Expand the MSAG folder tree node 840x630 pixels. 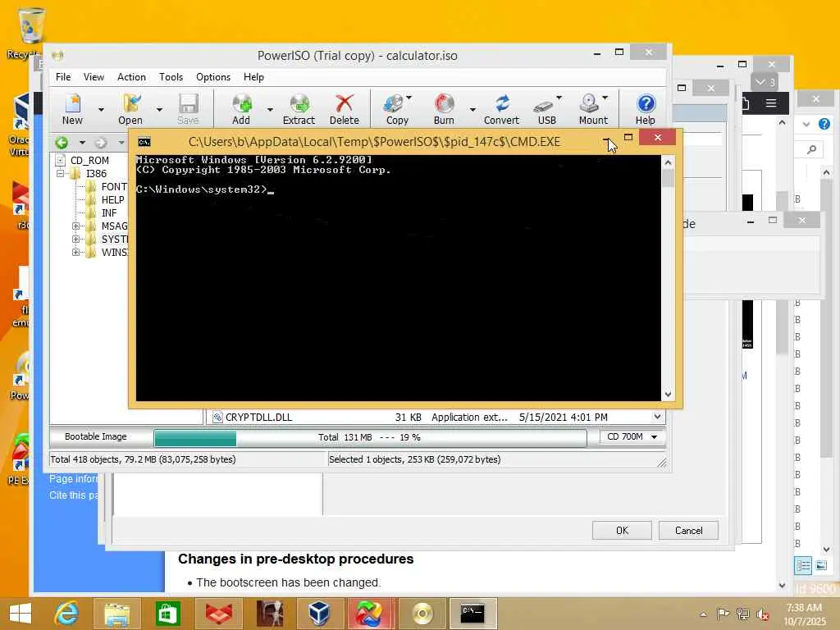click(x=75, y=226)
